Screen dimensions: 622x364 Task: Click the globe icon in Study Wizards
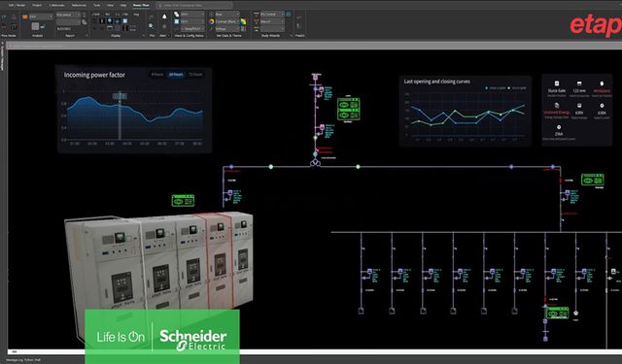point(288,14)
